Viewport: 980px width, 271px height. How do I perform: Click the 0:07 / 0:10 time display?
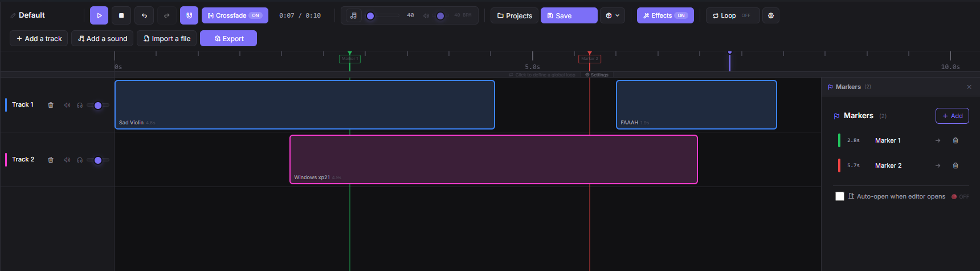[x=300, y=15]
